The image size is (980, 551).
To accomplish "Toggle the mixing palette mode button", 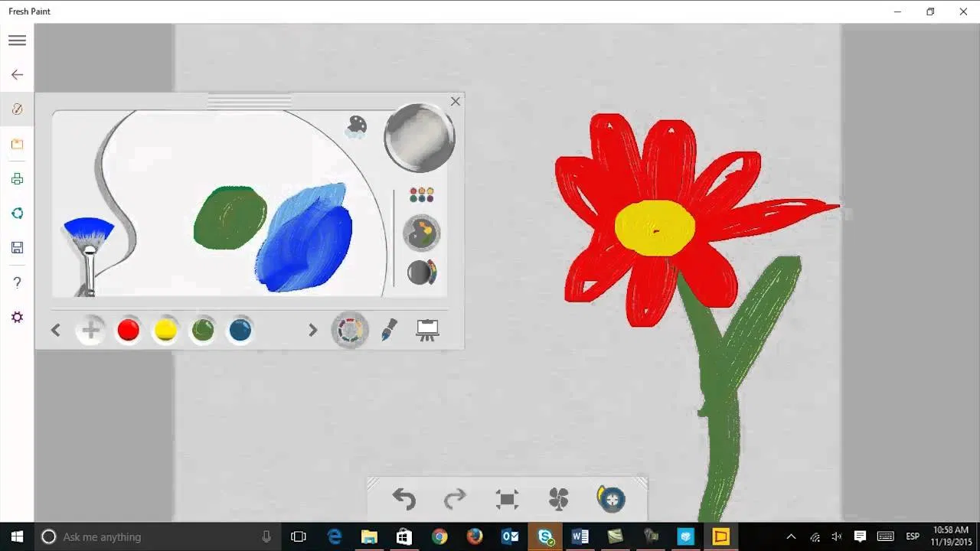I will [x=421, y=233].
